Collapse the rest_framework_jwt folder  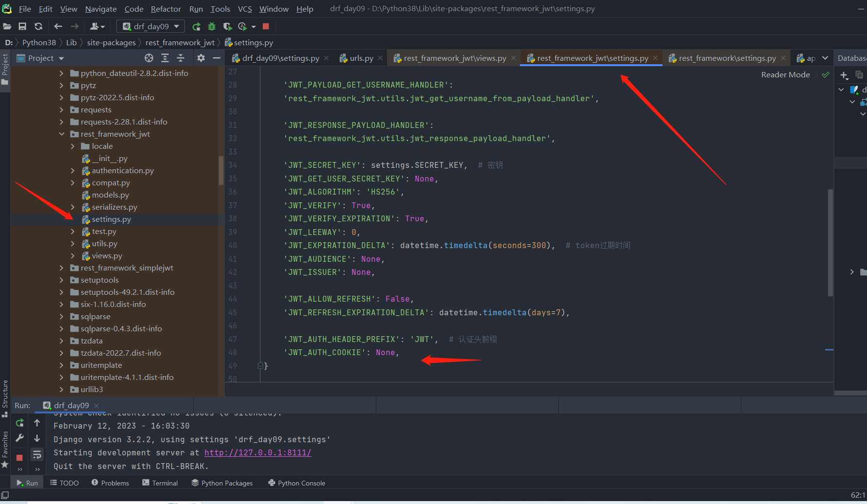tap(61, 134)
